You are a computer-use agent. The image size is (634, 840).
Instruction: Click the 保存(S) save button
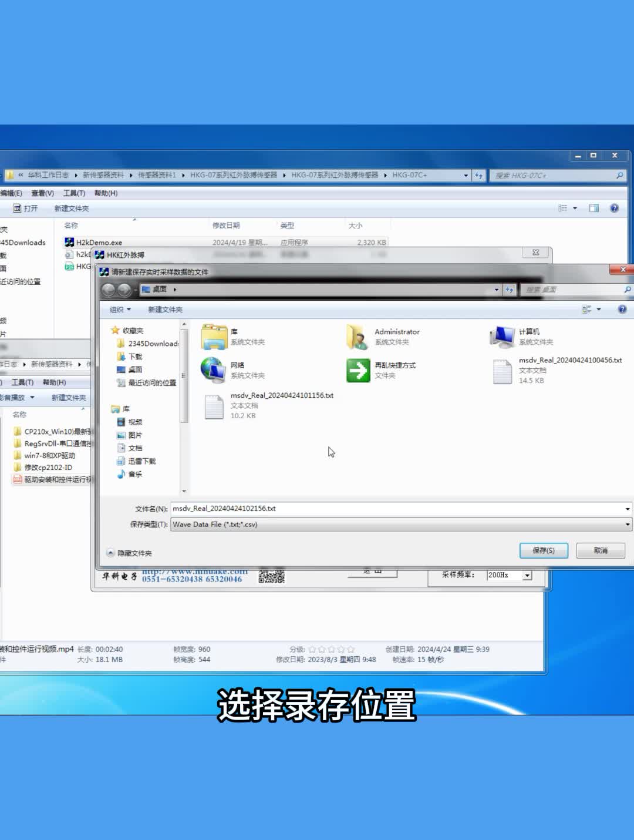544,550
